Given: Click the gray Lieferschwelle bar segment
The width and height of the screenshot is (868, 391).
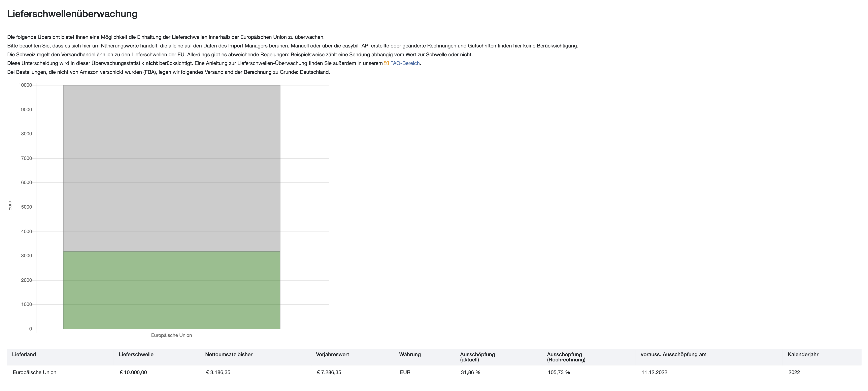Looking at the screenshot, I should 171,168.
